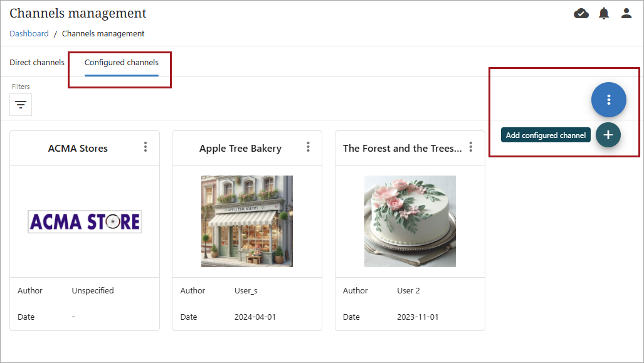
Task: Click the Channels management breadcrumb text
Action: pos(103,34)
